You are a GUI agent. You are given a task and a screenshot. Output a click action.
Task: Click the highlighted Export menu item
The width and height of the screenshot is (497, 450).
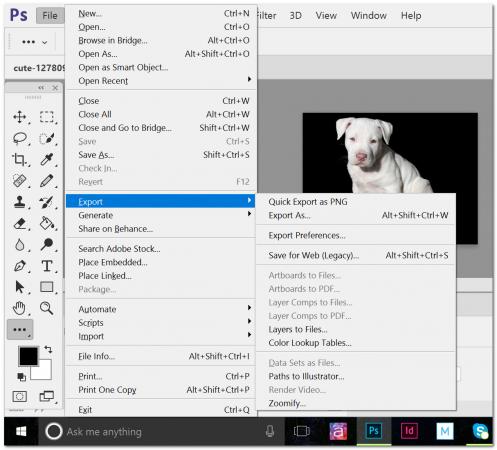point(160,202)
